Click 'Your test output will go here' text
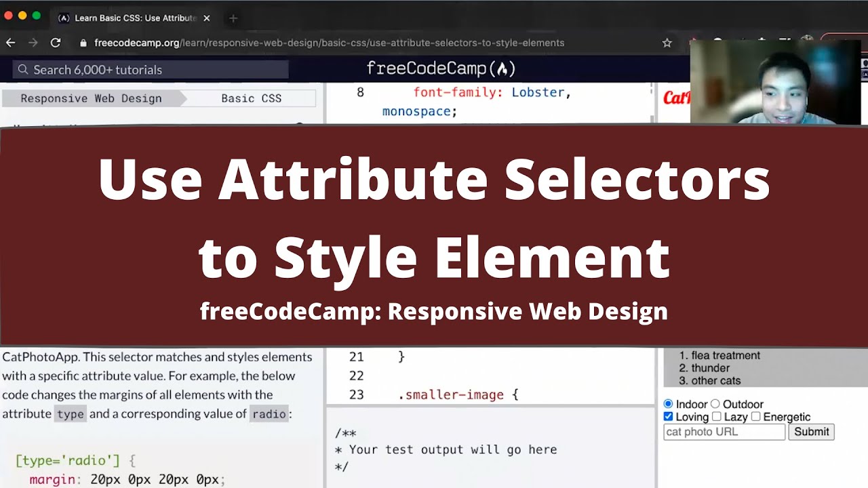868x488 pixels. tap(453, 449)
